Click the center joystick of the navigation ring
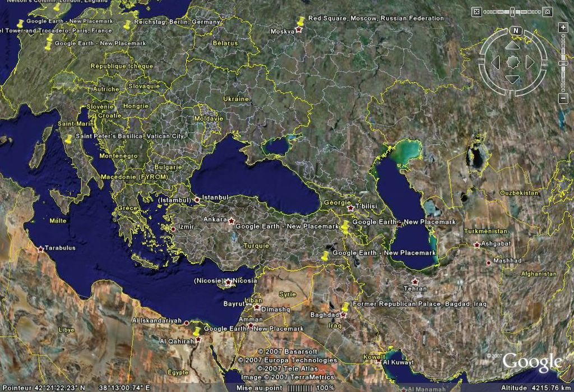The height and width of the screenshot is (392, 574). tap(512, 62)
